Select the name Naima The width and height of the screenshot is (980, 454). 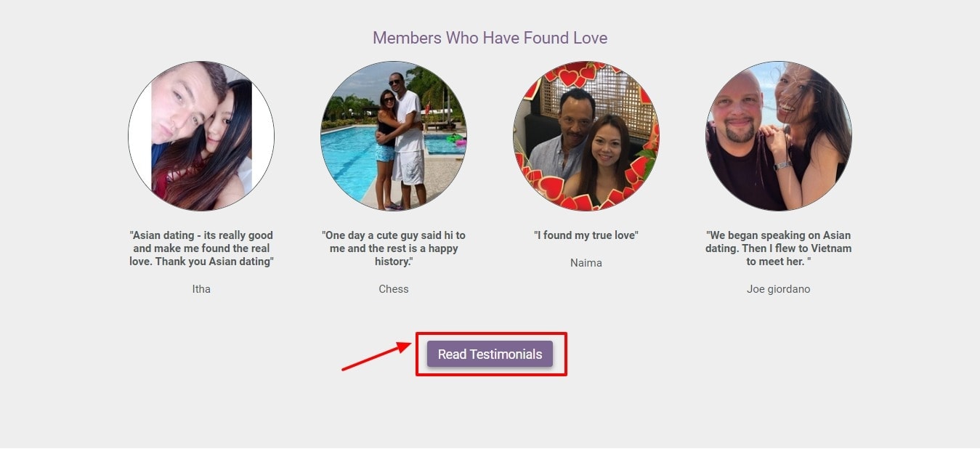click(586, 262)
